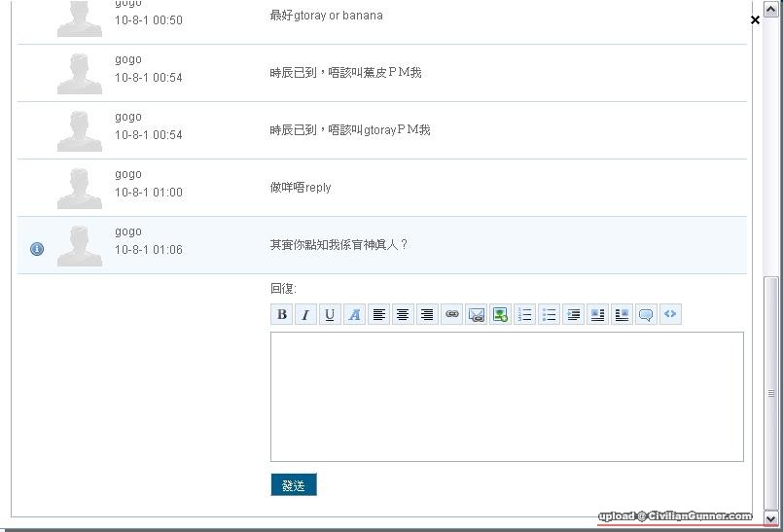The height and width of the screenshot is (532, 783).
Task: Start a bulleted list
Action: tap(549, 314)
